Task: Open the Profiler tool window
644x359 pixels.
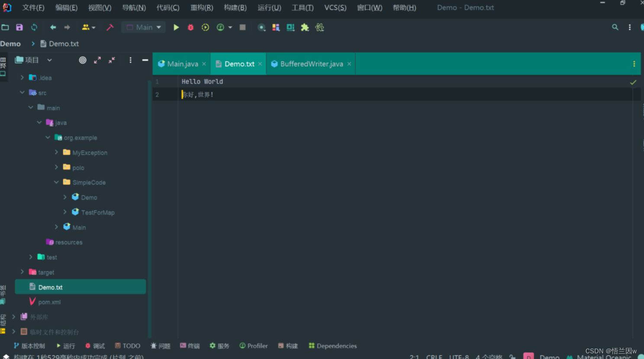Action: point(253,346)
